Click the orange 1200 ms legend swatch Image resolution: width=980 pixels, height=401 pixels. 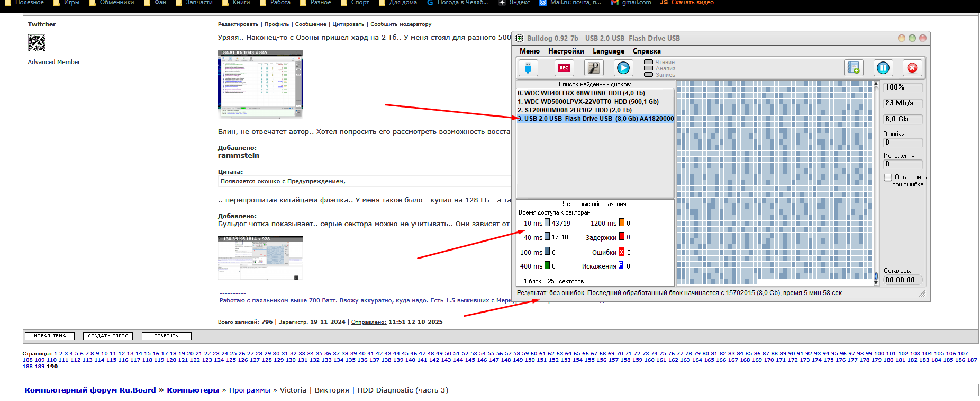[x=622, y=223]
